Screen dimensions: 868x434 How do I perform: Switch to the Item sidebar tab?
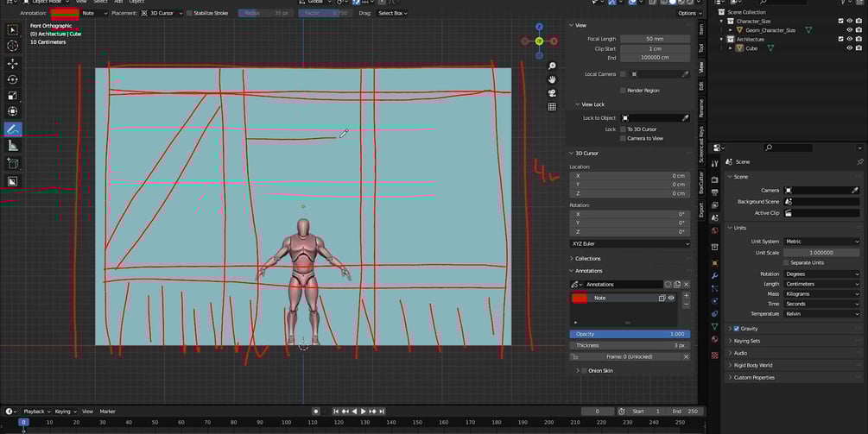tap(701, 29)
